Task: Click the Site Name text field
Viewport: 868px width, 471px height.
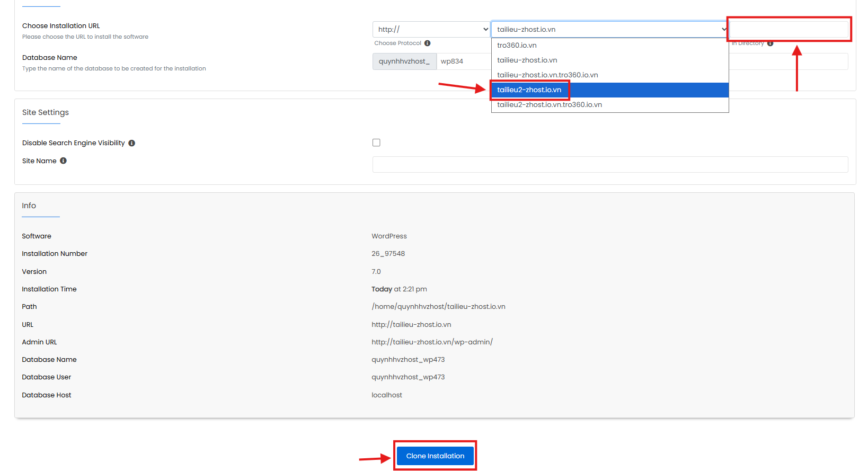Action: [610, 164]
